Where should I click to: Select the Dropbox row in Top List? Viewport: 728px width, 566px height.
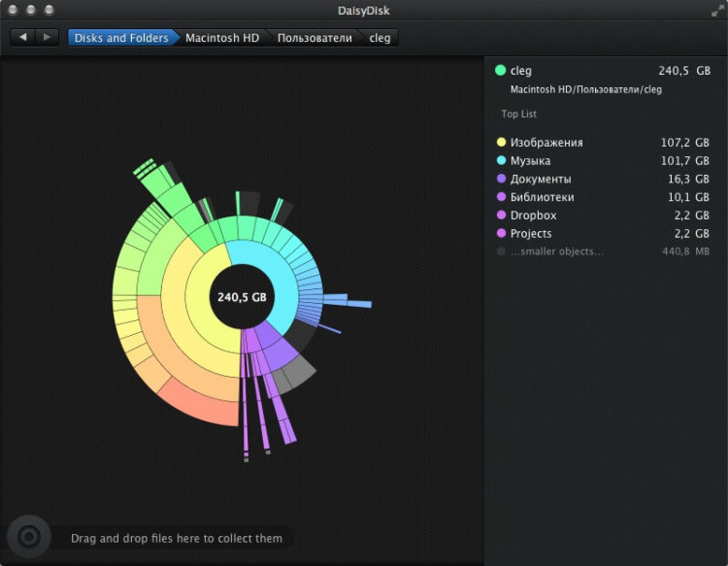point(603,215)
